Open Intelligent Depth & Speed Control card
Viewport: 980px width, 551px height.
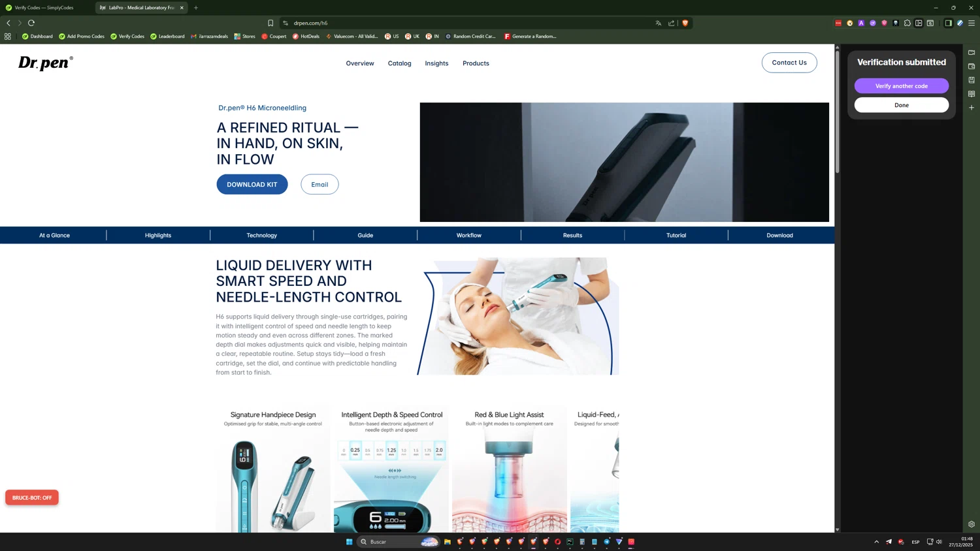[392, 470]
